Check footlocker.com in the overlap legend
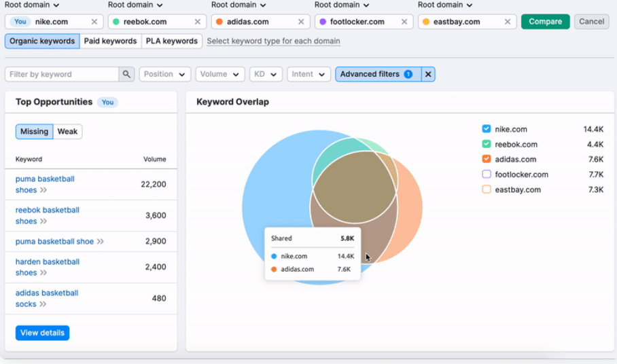This screenshot has height=364, width=617. tap(487, 174)
